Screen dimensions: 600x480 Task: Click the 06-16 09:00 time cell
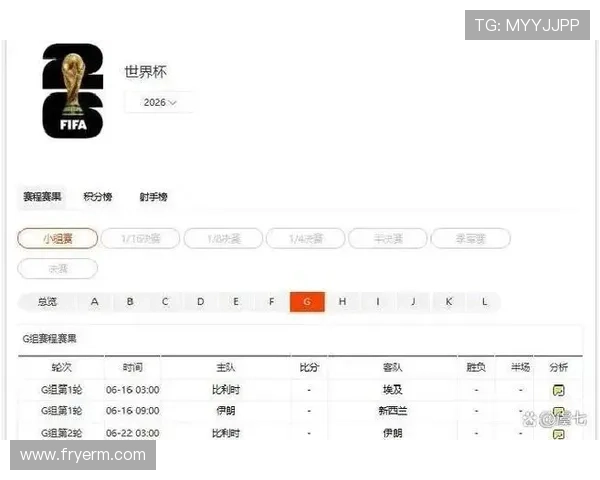coord(132,411)
